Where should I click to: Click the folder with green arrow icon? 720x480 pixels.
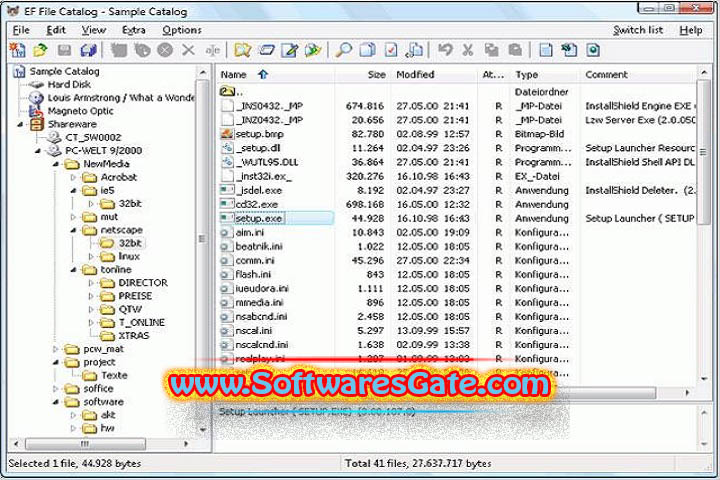pyautogui.click(x=313, y=50)
